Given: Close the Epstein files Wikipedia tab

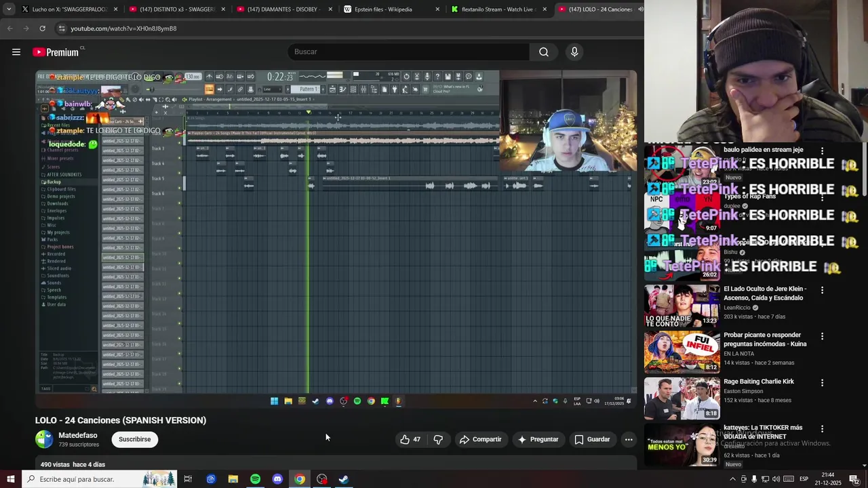Looking at the screenshot, I should [x=437, y=9].
